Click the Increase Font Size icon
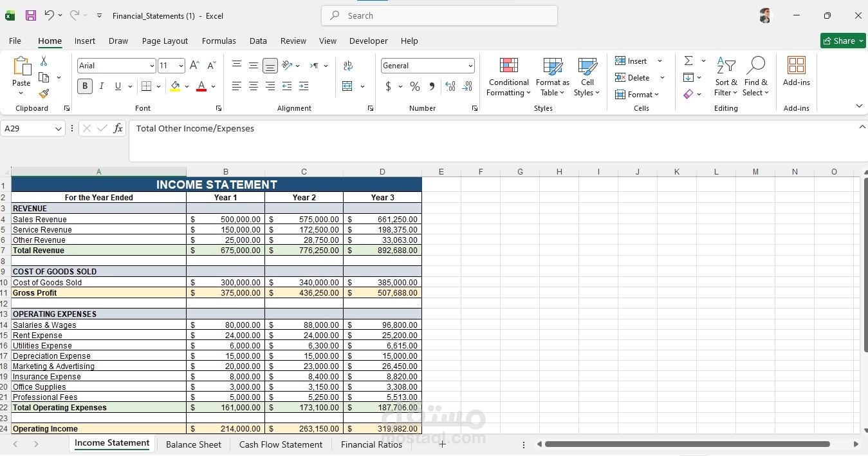868x456 pixels. (194, 66)
